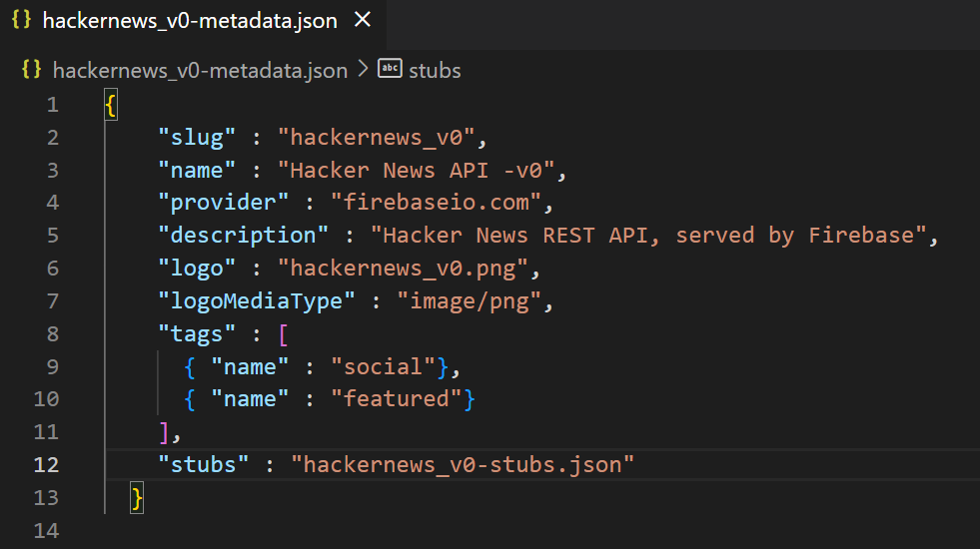Click the pink closing bracket on line 11
The image size is (980, 549).
tap(164, 432)
